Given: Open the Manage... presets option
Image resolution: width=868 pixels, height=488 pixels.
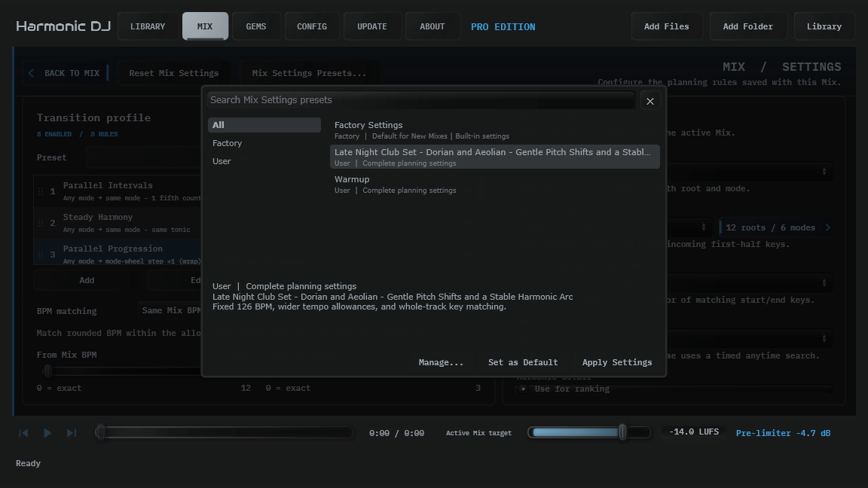Looking at the screenshot, I should (441, 362).
